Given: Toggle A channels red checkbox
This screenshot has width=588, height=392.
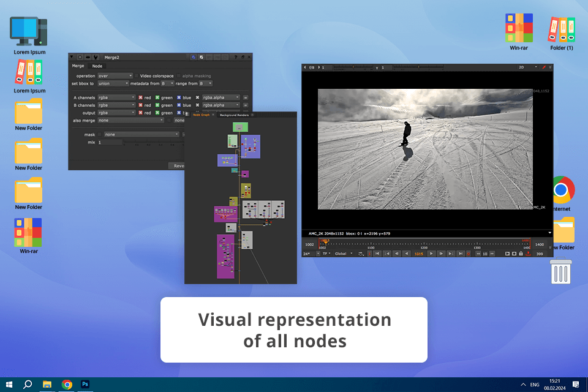Looking at the screenshot, I should 140,97.
